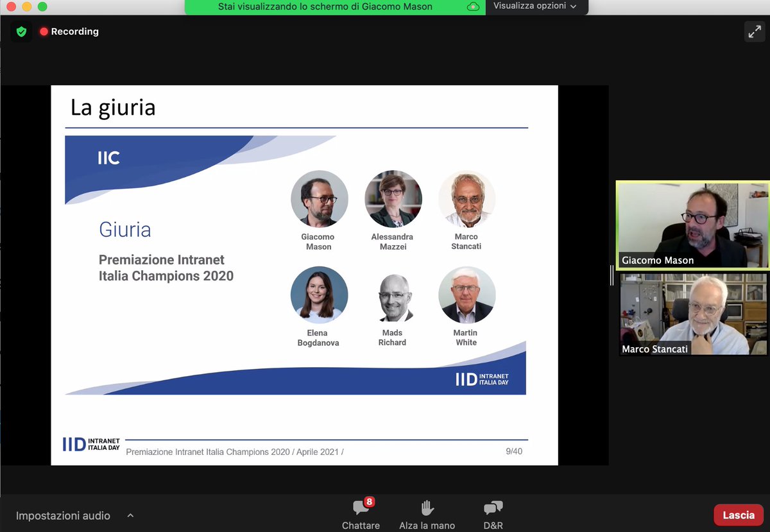770x532 pixels.
Task: Select Marco Stancati's video thumbnail
Action: [693, 314]
